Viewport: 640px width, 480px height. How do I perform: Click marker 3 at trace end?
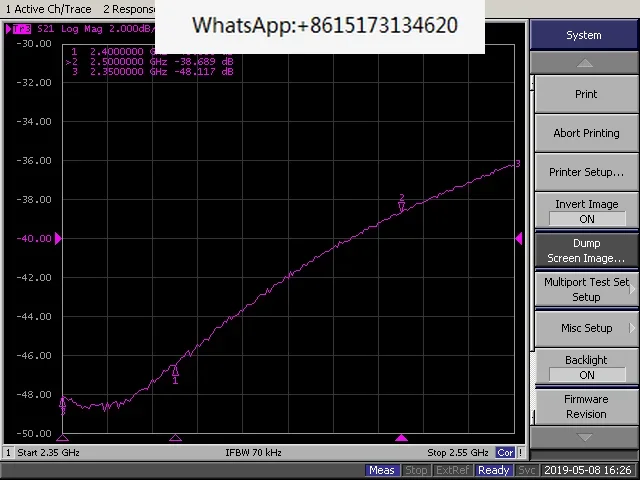[x=517, y=164]
